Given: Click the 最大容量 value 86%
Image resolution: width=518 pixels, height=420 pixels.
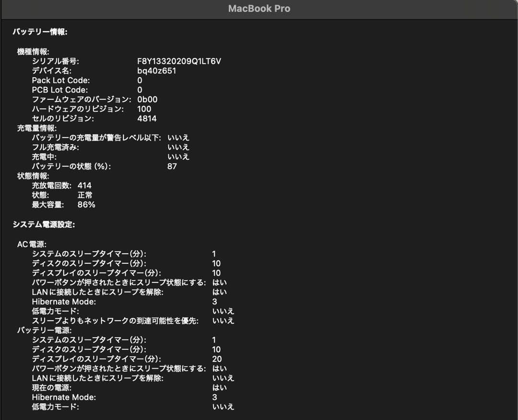Looking at the screenshot, I should pos(87,205).
